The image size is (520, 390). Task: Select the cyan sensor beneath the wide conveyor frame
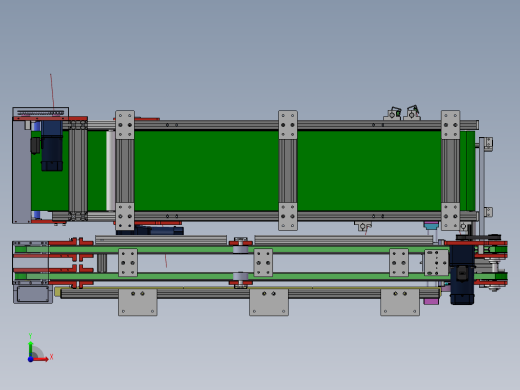(x=431, y=226)
